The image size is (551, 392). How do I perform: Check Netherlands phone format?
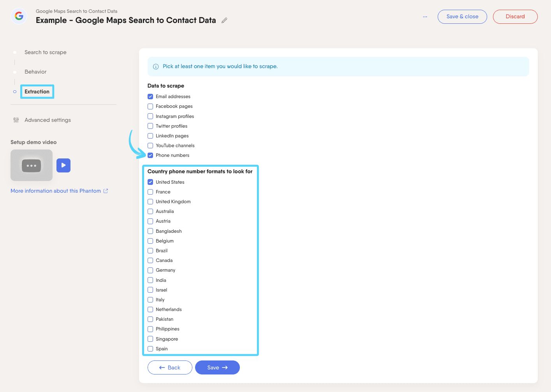click(150, 309)
